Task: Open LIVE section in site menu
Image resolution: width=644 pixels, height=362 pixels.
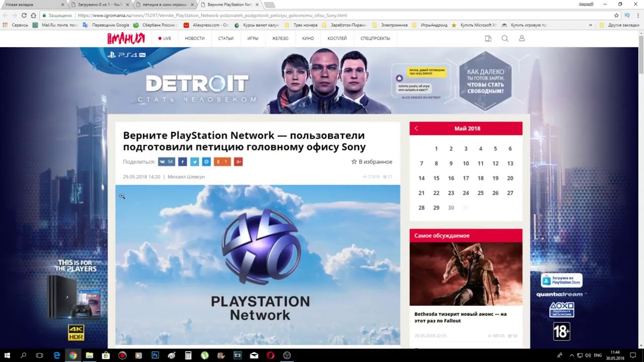Action: [x=165, y=38]
